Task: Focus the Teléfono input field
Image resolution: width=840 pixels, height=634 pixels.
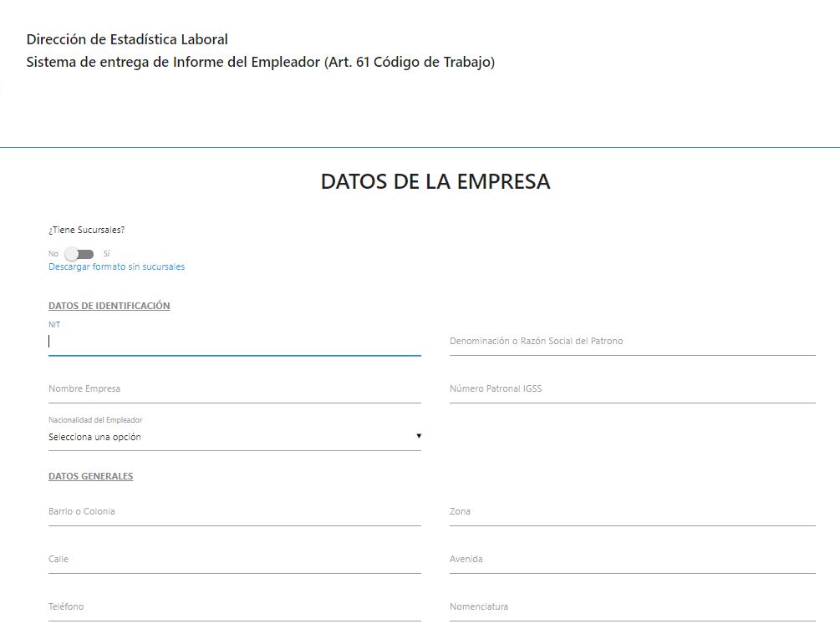Action: [234, 607]
